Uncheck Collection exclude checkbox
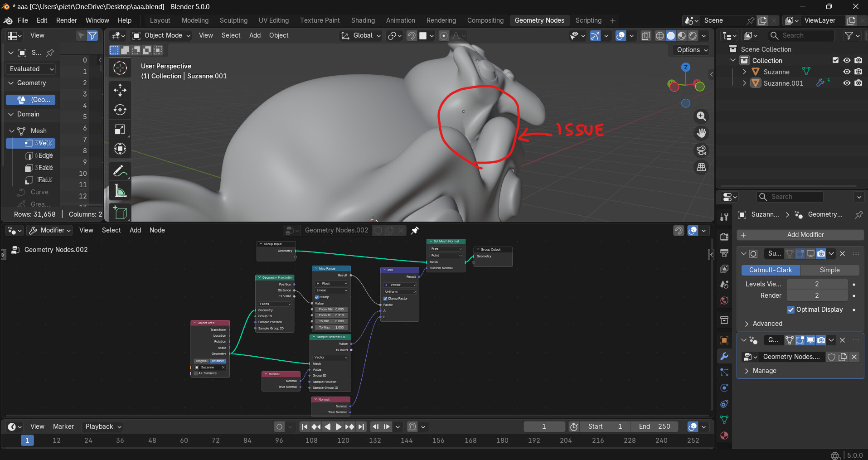Image resolution: width=868 pixels, height=460 pixels. (x=835, y=60)
